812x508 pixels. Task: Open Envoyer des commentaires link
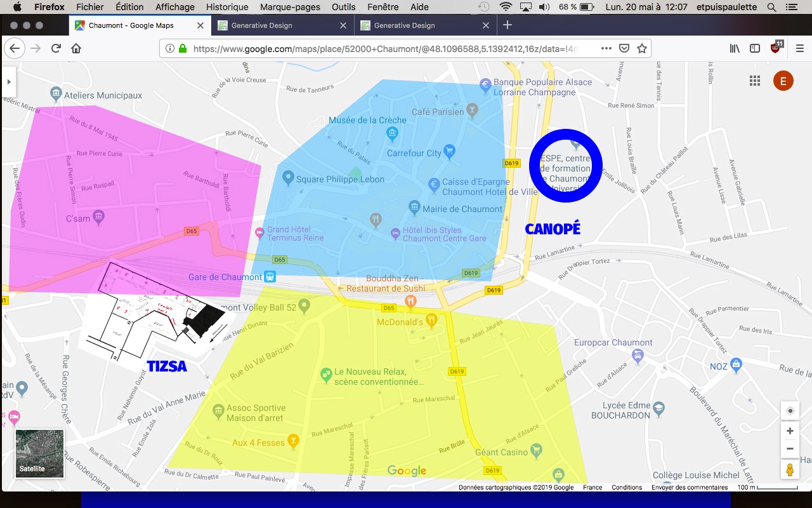[690, 487]
